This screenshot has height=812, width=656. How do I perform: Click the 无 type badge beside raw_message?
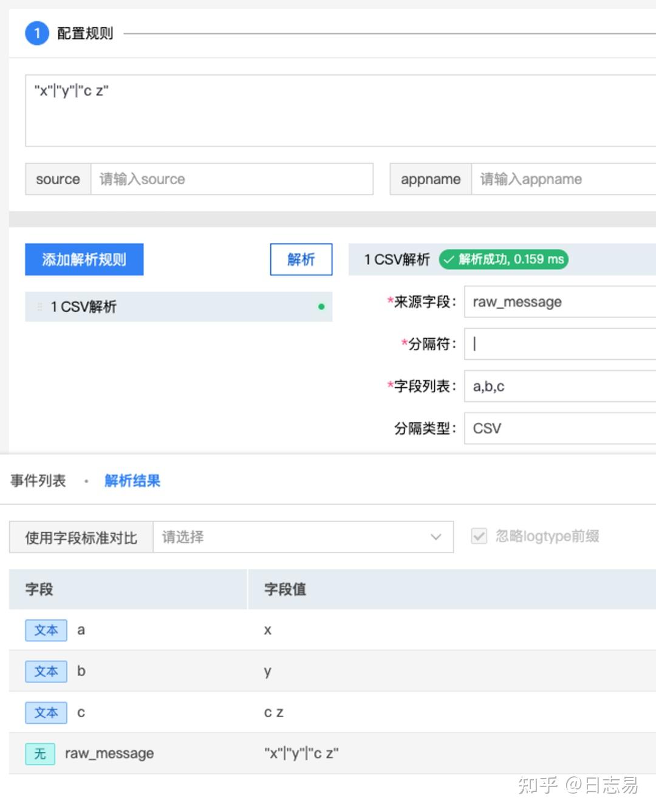pos(40,754)
